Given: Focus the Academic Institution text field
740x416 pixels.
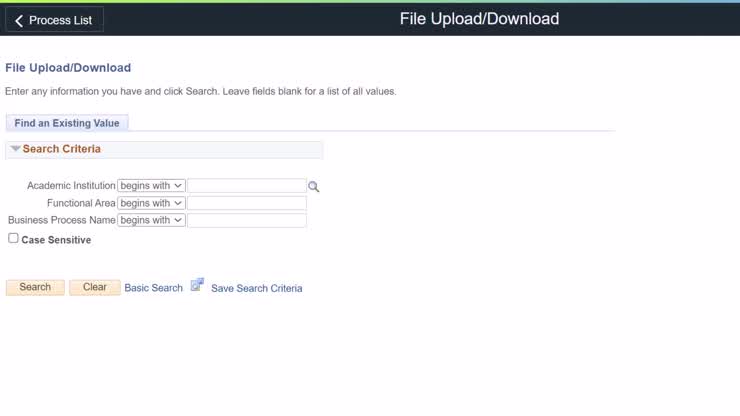Looking at the screenshot, I should pyautogui.click(x=247, y=186).
